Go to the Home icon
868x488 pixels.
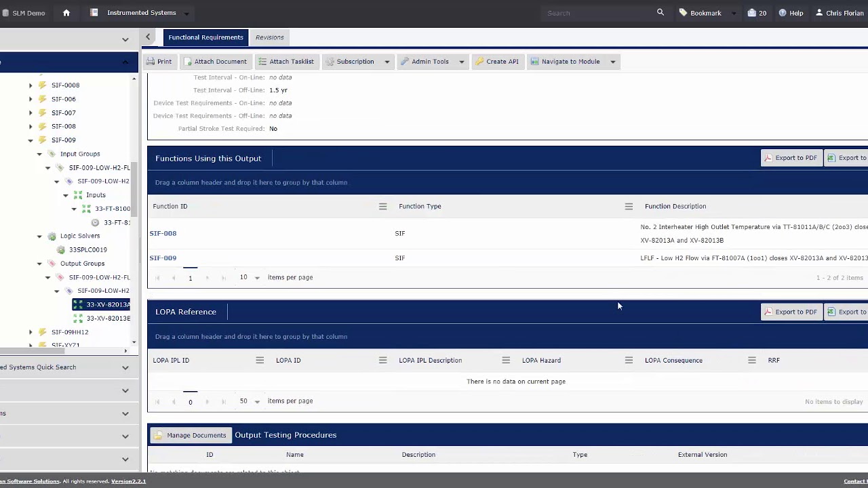pyautogui.click(x=66, y=13)
